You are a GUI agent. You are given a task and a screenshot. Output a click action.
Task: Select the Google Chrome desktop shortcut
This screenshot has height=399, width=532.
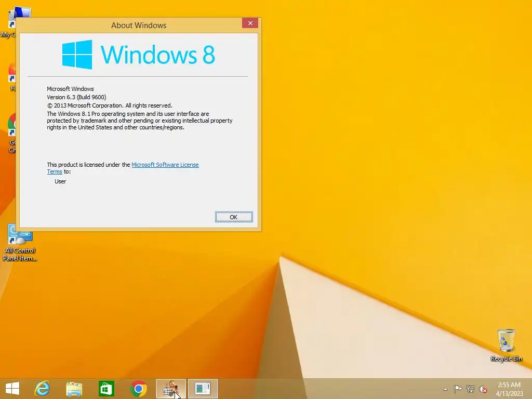[x=12, y=133]
